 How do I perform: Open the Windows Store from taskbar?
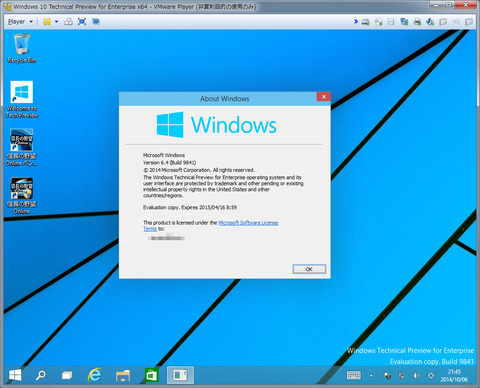point(151,375)
